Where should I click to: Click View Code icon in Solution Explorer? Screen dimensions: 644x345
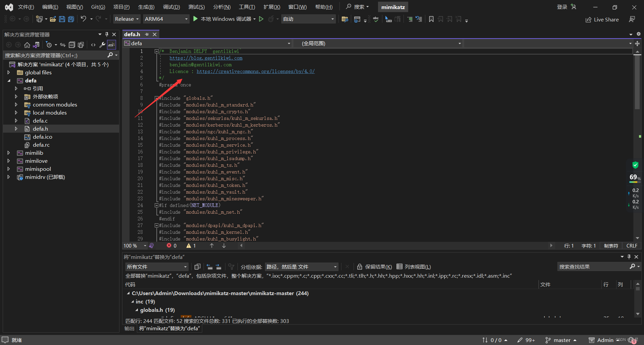tap(93, 45)
